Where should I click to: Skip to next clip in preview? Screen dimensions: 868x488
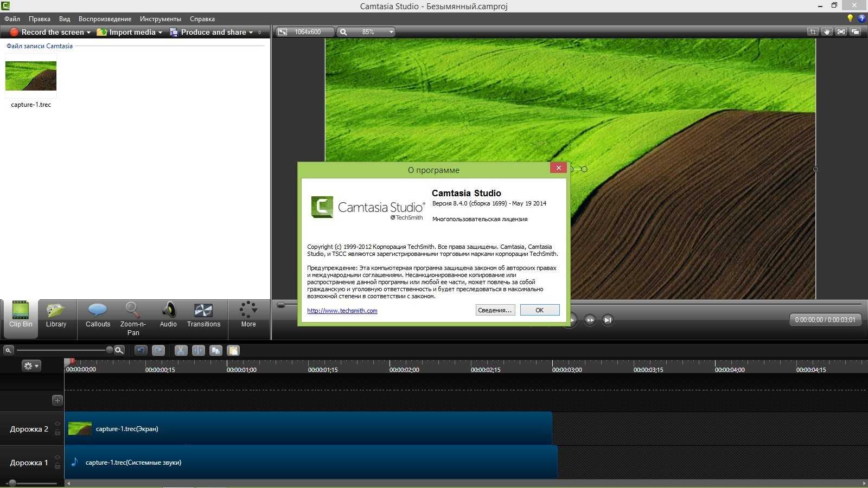(608, 320)
